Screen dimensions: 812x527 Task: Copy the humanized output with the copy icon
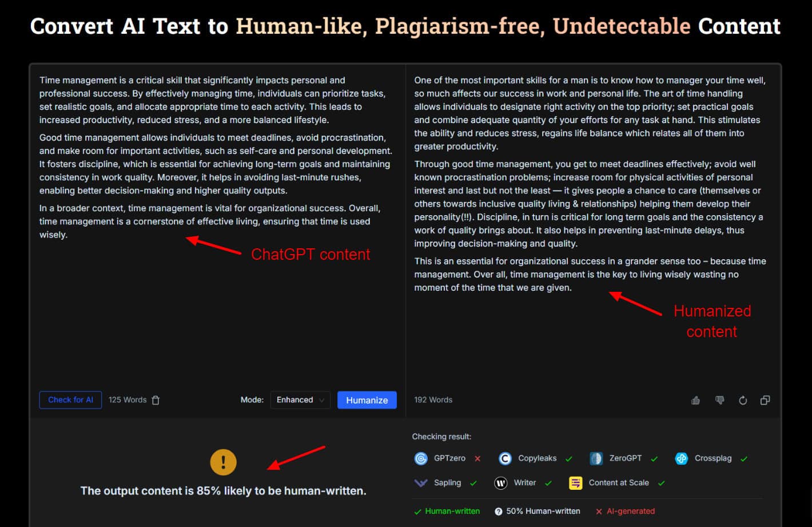coord(765,400)
